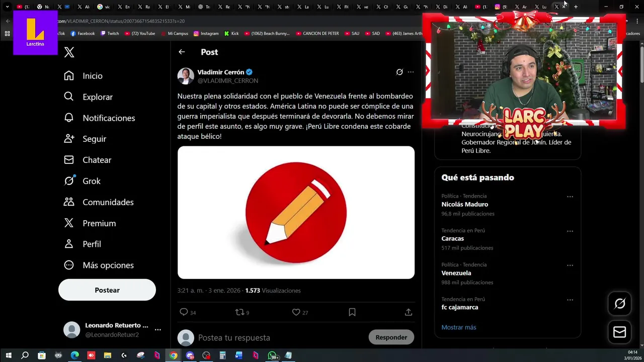Open more options for Venezuela trend
644x362 pixels.
click(x=570, y=265)
